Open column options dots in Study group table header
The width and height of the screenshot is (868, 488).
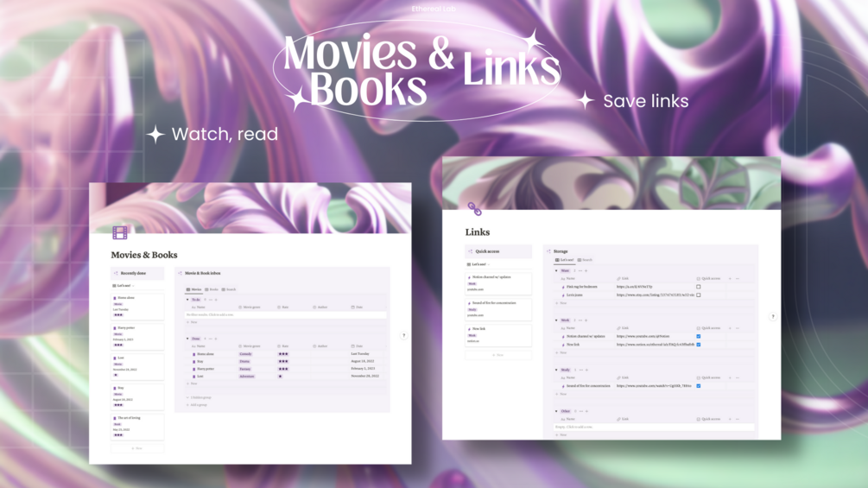click(738, 378)
